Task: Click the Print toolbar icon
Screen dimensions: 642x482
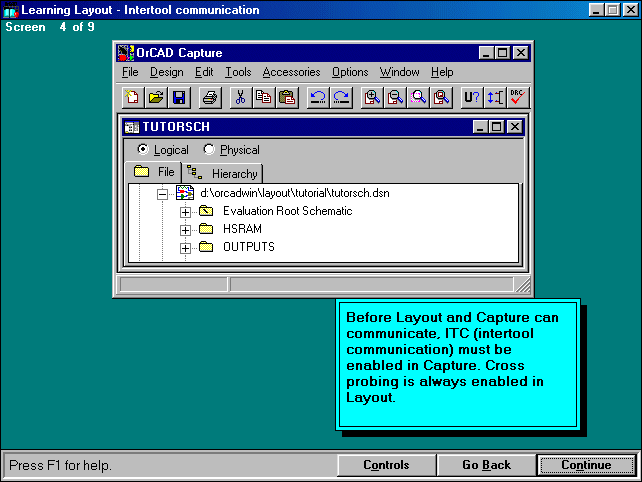Action: pyautogui.click(x=209, y=97)
